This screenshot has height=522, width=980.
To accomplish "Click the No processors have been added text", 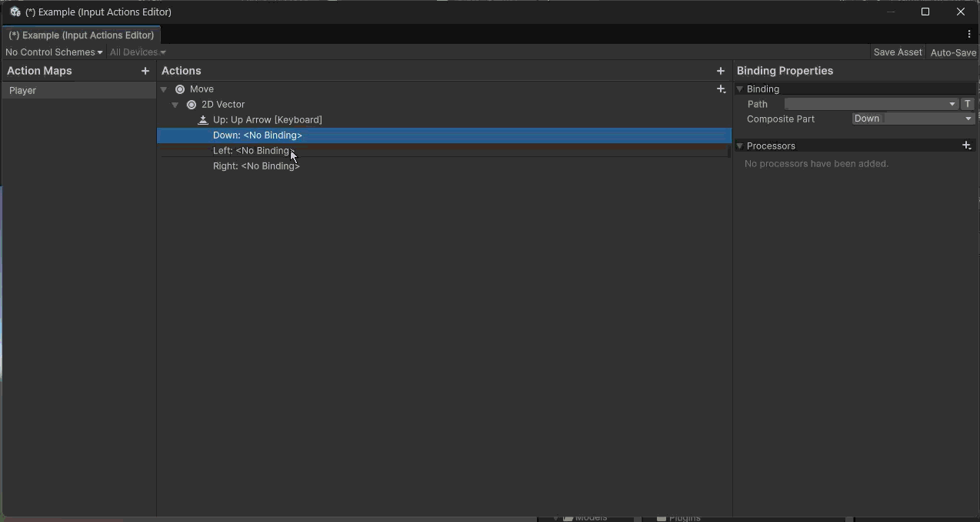I will coord(816,164).
